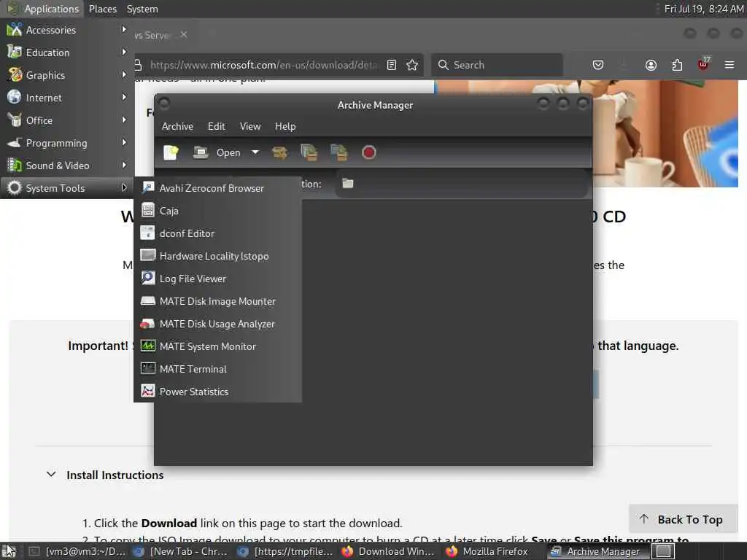747x560 pixels.
Task: Open Log File Viewer
Action: [x=217, y=279]
